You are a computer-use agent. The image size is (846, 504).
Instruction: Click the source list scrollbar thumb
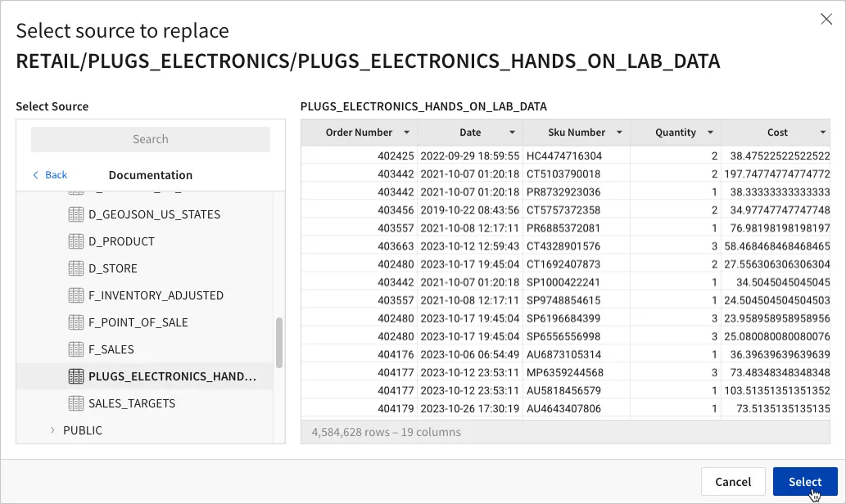[279, 343]
